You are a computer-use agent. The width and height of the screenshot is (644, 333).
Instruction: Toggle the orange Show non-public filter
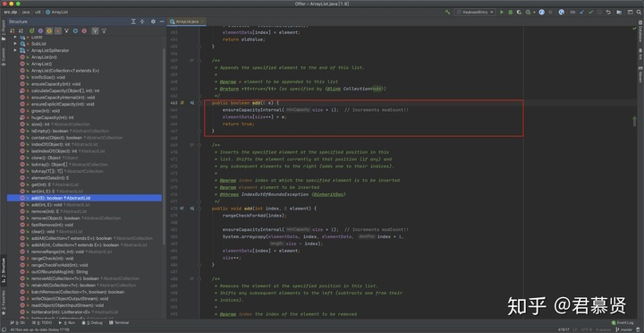(58, 30)
